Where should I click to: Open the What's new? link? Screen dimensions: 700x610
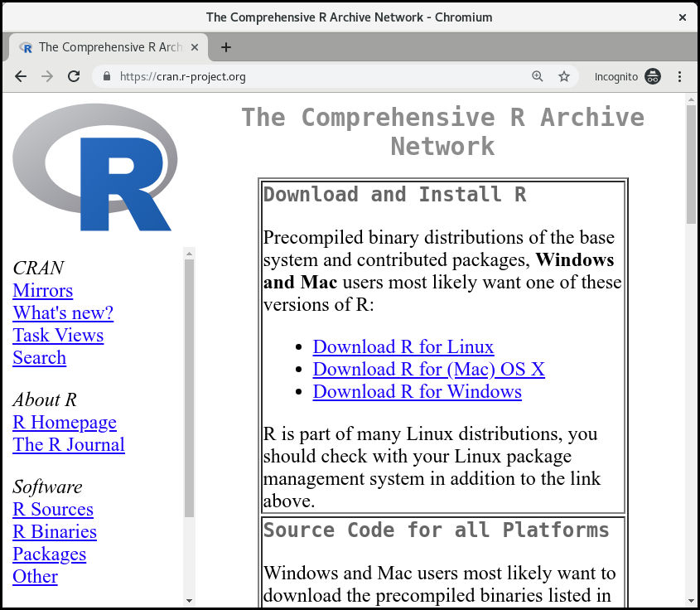click(x=63, y=312)
